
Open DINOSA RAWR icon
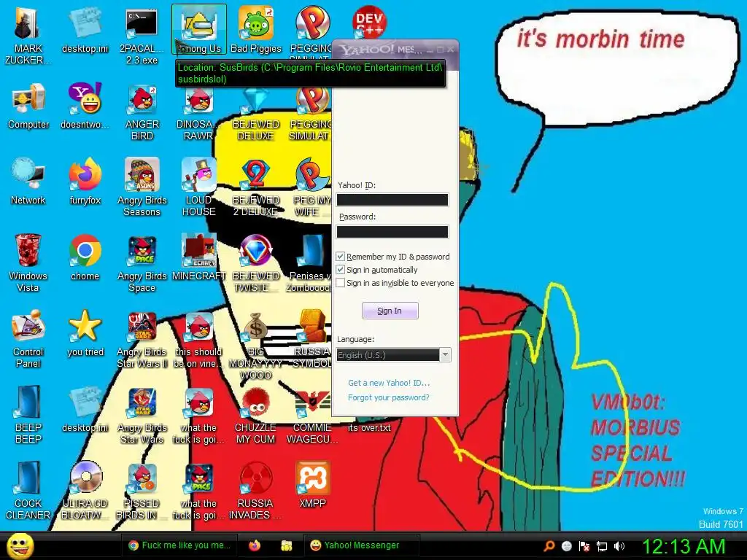coord(198,112)
